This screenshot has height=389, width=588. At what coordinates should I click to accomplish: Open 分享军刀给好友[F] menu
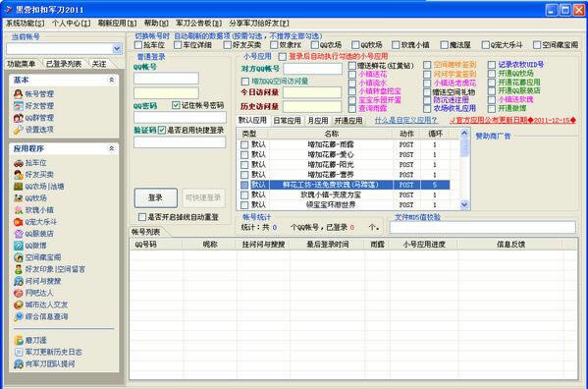click(x=259, y=24)
